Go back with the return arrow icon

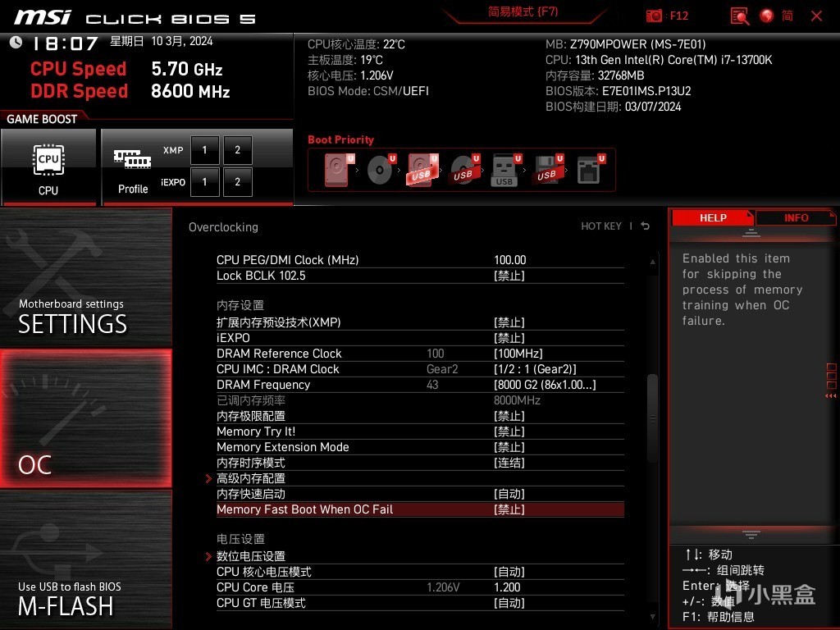645,226
